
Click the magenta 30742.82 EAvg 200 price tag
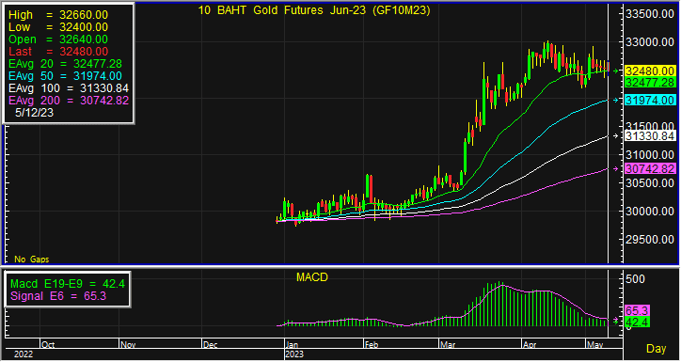click(650, 169)
